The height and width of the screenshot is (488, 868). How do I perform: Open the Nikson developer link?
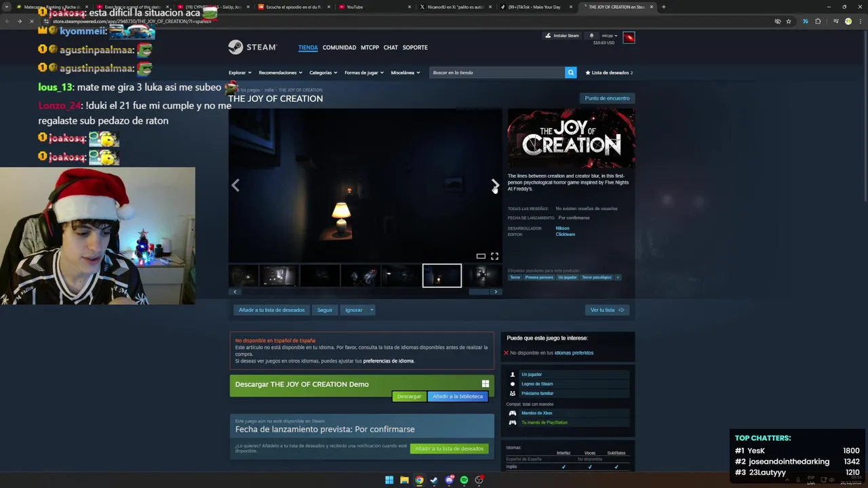click(562, 228)
